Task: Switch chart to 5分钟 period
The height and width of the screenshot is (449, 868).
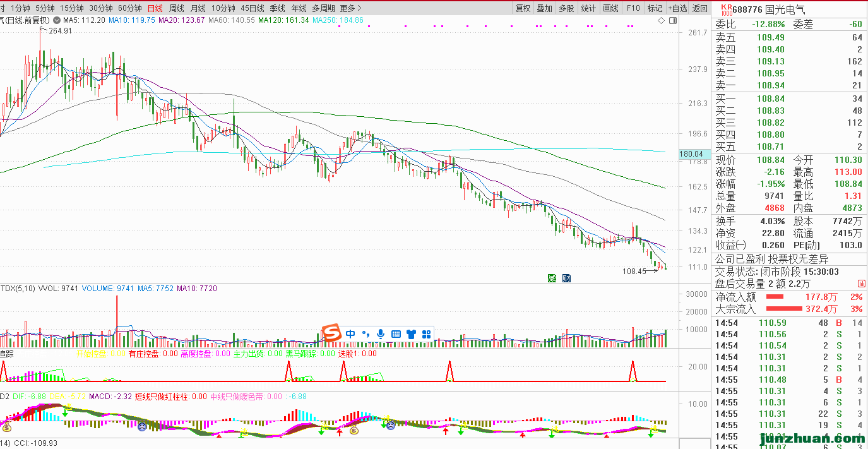Action: (x=44, y=8)
